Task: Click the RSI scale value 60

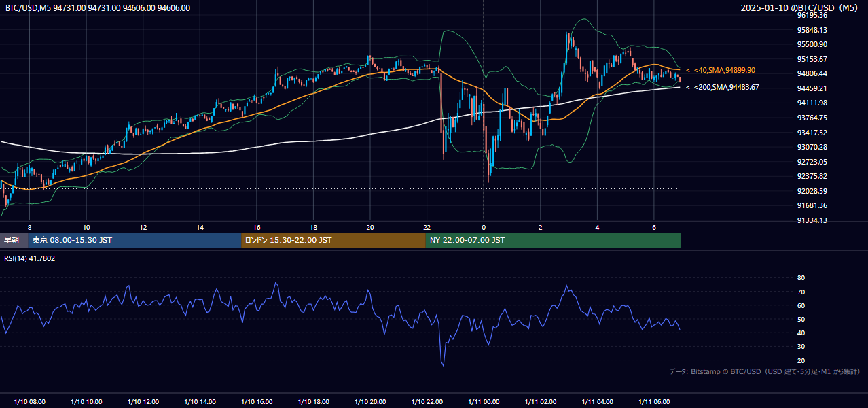Action: (801, 305)
